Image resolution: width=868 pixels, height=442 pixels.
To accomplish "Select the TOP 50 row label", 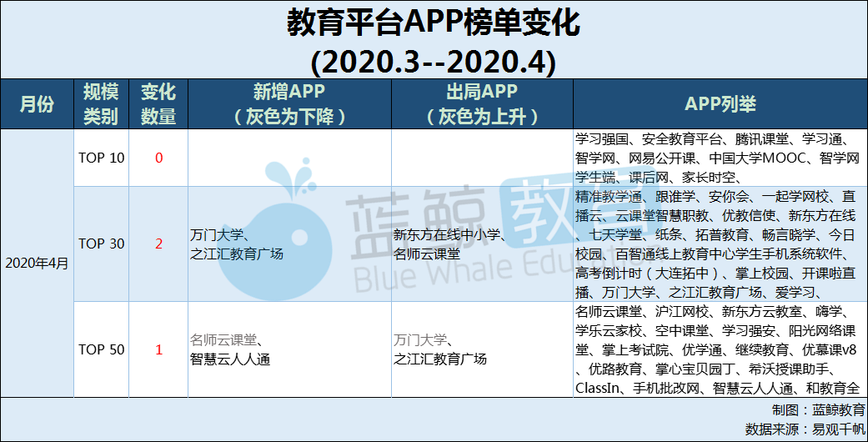I will (x=102, y=349).
